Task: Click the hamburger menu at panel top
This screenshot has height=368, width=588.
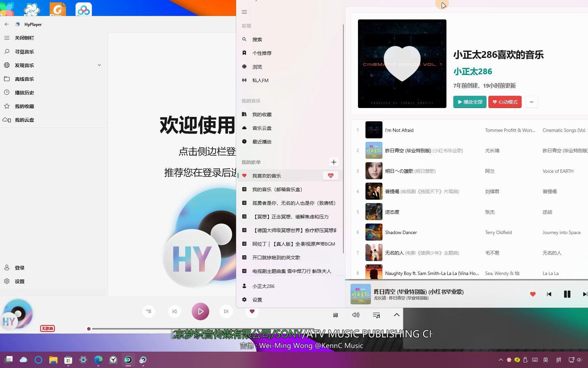Action: pos(244,12)
